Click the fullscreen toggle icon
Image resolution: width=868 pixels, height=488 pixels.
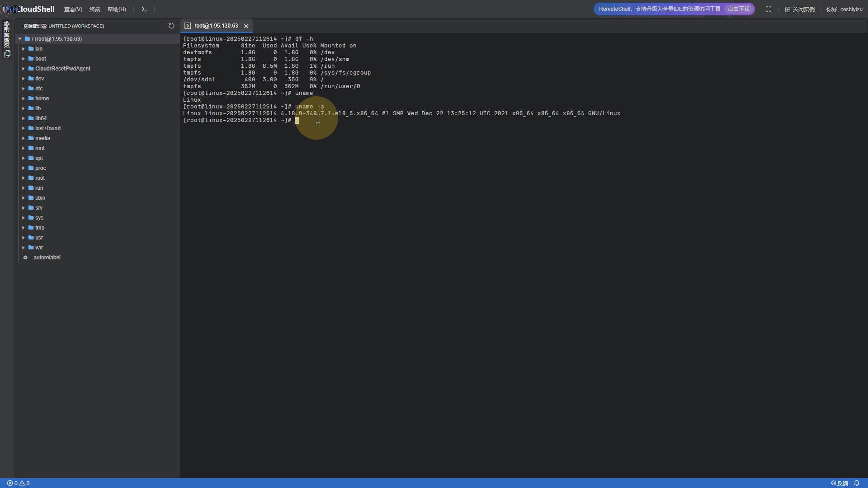coord(769,9)
